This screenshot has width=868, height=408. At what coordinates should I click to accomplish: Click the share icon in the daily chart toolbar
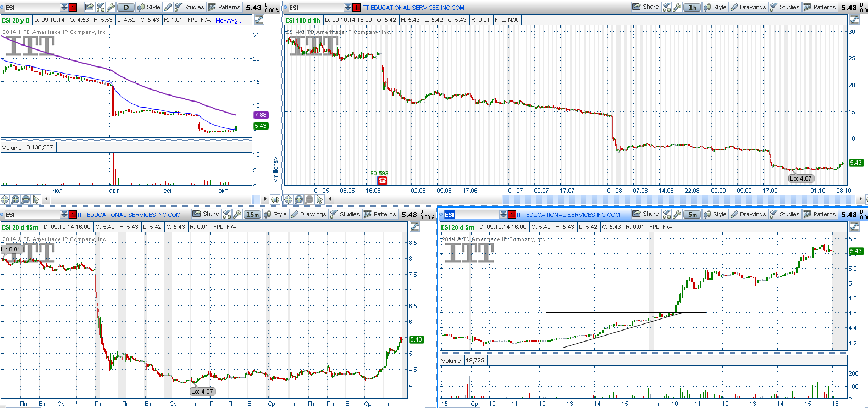[x=89, y=7]
